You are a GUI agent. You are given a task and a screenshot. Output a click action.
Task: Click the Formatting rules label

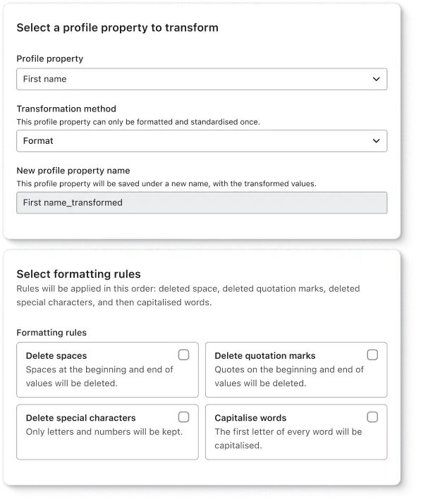(x=51, y=333)
